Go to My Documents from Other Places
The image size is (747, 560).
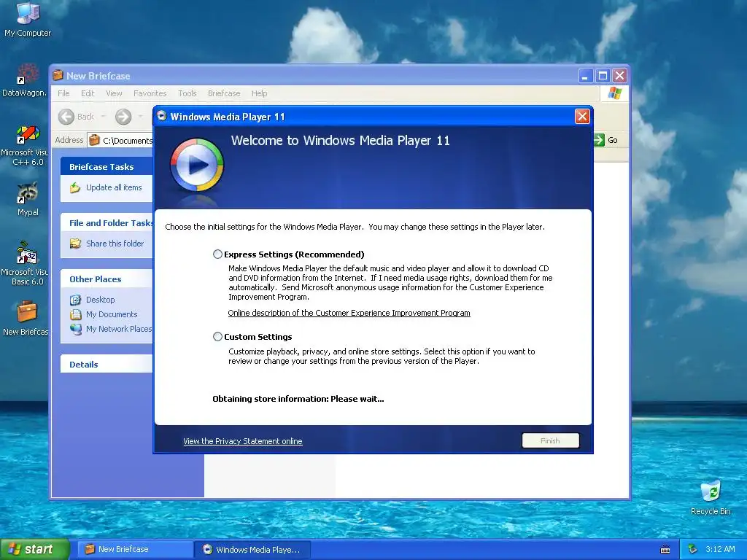[x=112, y=314]
